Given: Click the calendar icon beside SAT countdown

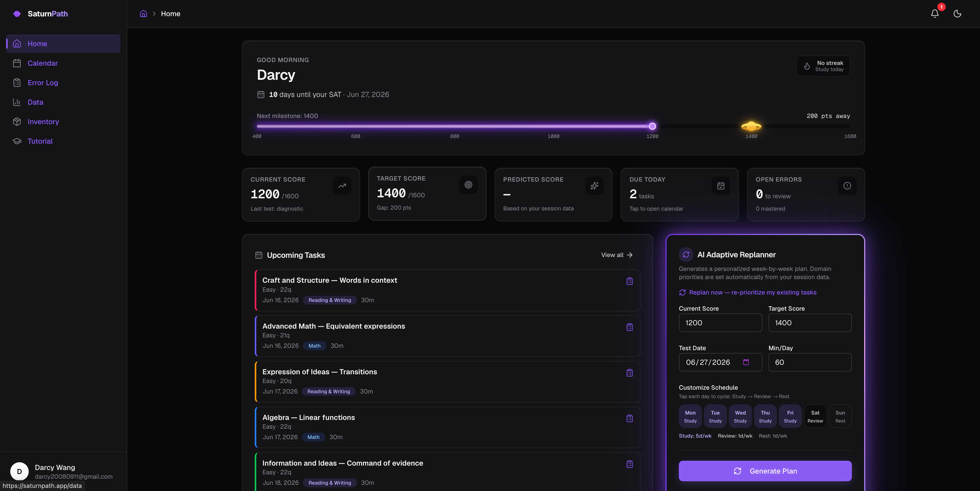Looking at the screenshot, I should click(261, 94).
